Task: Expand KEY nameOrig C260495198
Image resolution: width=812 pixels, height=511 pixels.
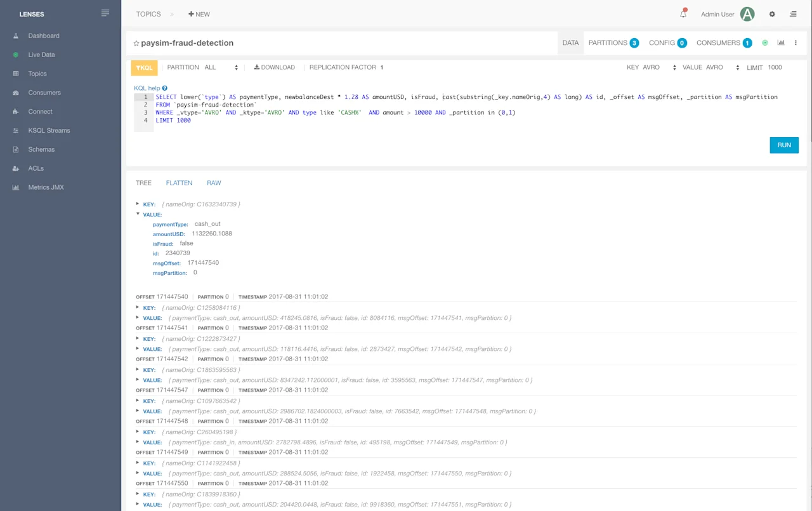Action: (138, 432)
